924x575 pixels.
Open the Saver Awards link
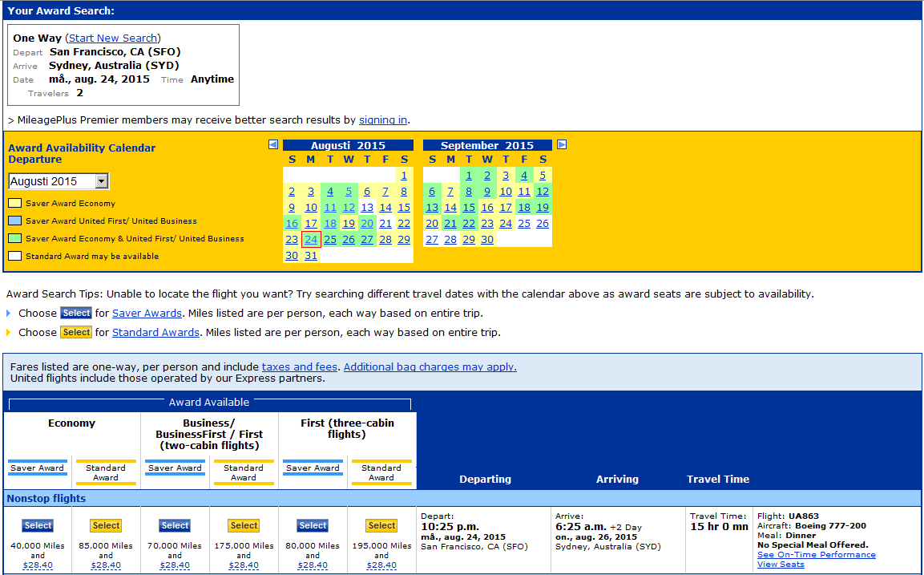[x=147, y=314]
